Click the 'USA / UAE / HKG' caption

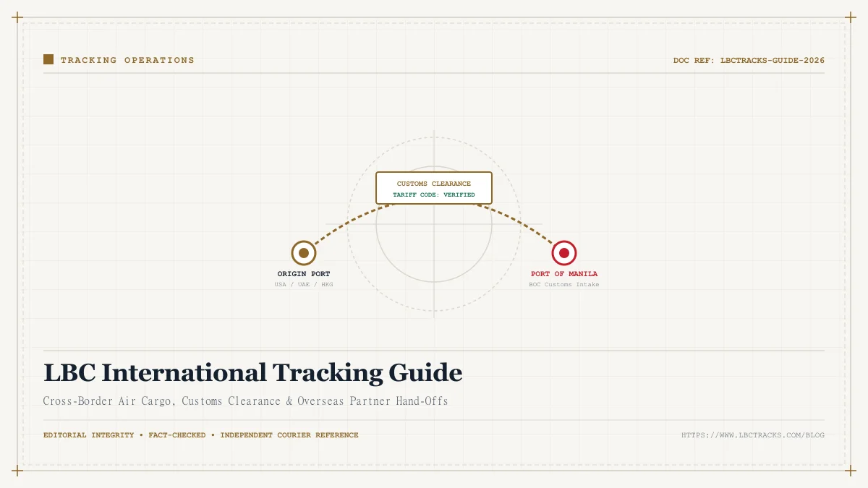click(304, 285)
